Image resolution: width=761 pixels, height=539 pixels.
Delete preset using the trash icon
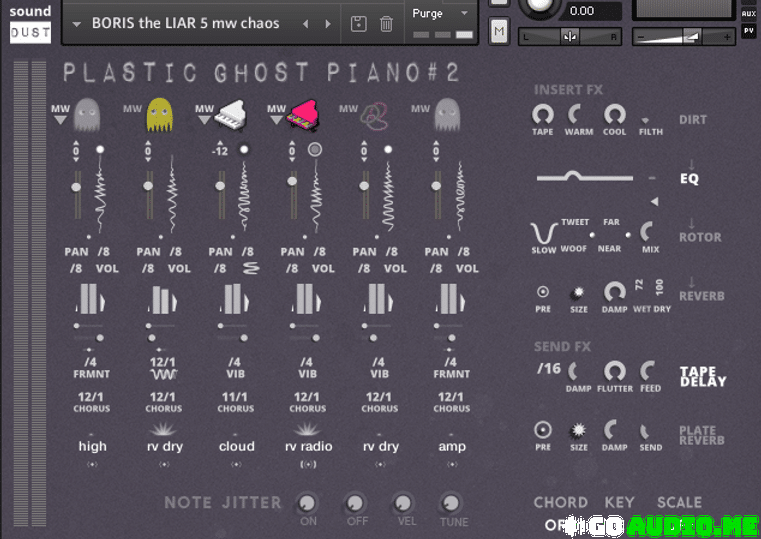click(x=386, y=23)
